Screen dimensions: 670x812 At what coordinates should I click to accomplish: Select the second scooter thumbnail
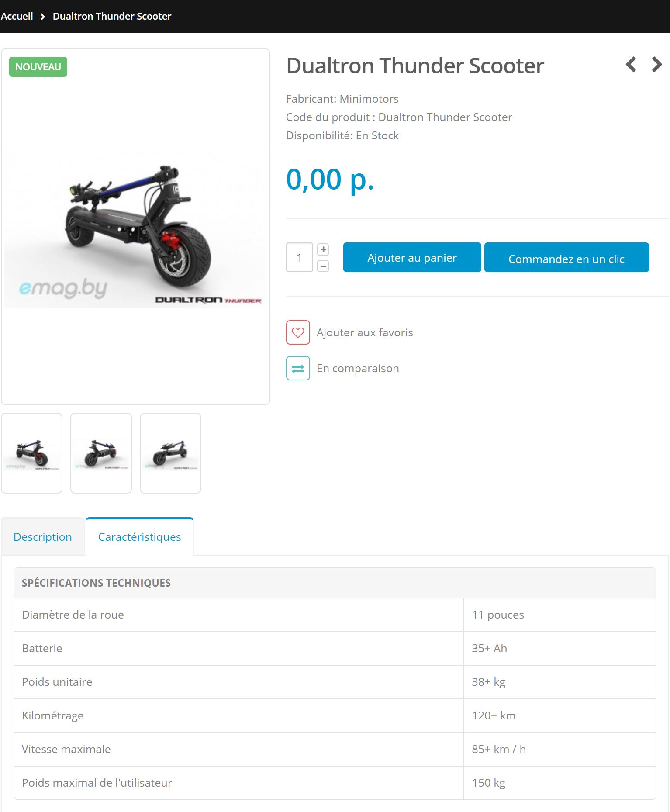click(101, 453)
